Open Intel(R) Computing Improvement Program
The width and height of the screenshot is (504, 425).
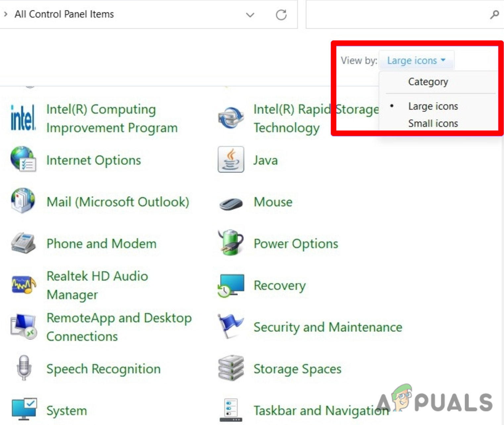tap(112, 118)
